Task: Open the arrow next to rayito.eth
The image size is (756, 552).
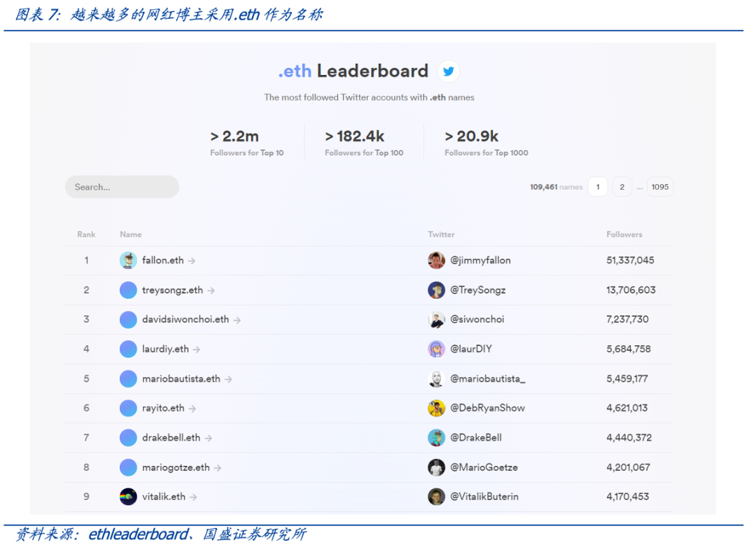Action: pos(192,408)
